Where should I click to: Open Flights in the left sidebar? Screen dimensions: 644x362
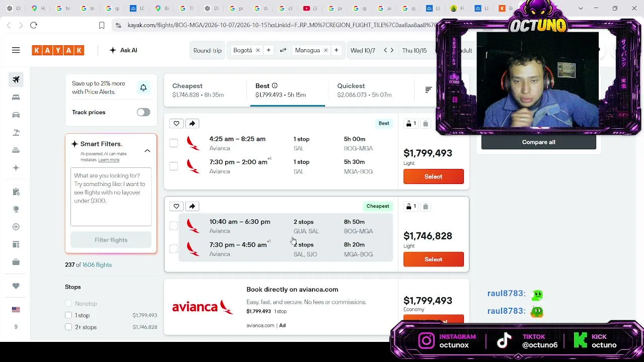tap(16, 79)
